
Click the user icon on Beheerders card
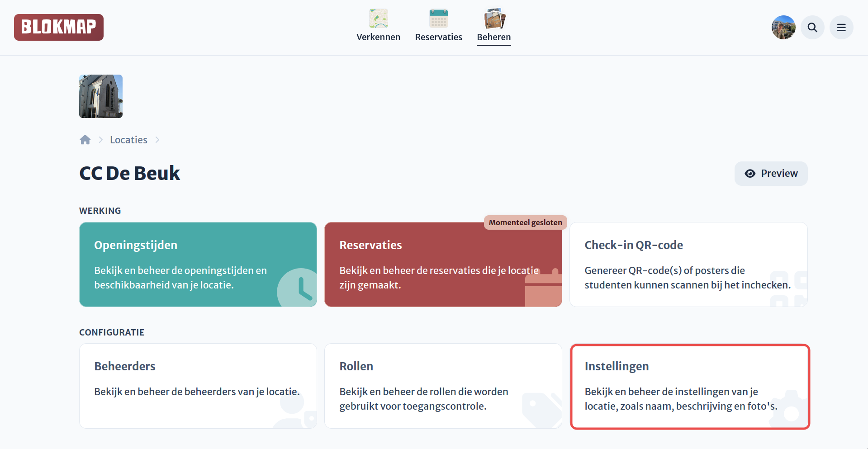[295, 409]
